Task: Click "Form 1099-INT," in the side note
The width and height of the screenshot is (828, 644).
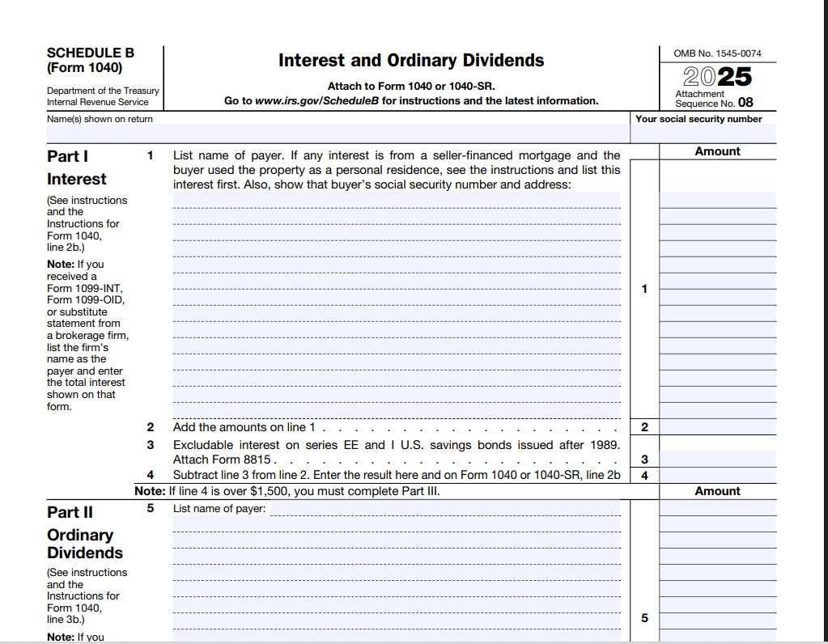Action: click(x=84, y=289)
